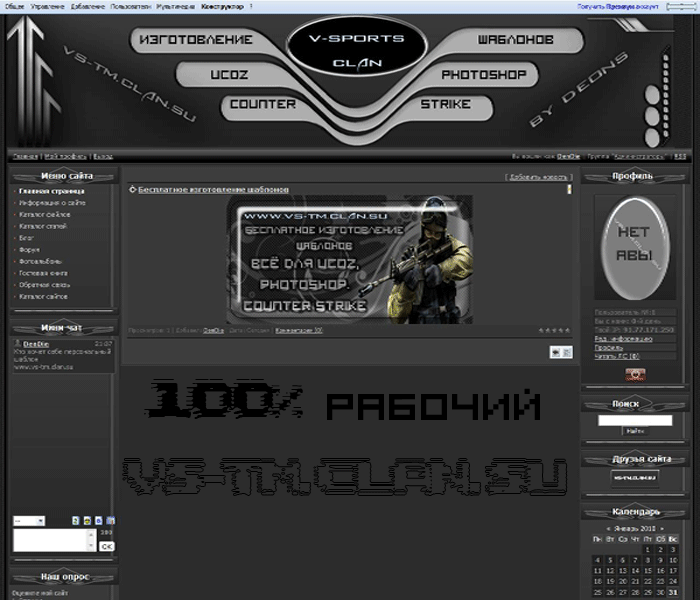
Task: Select day 15 in the calendar
Action: coord(648,571)
